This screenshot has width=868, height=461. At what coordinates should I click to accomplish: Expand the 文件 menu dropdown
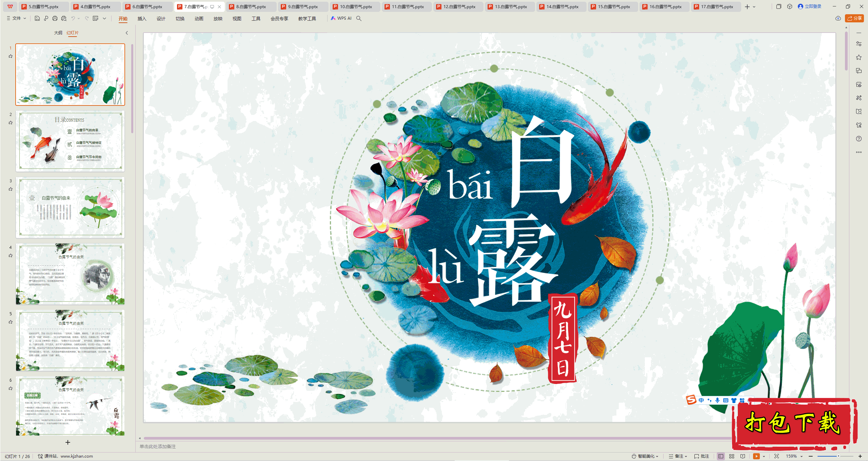(x=16, y=18)
